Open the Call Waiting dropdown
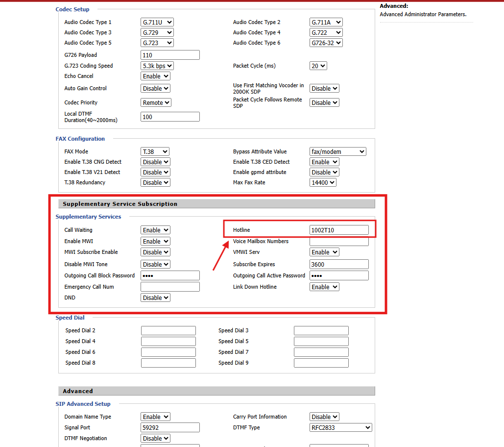Viewport: 504px width, 447px height. [155, 230]
